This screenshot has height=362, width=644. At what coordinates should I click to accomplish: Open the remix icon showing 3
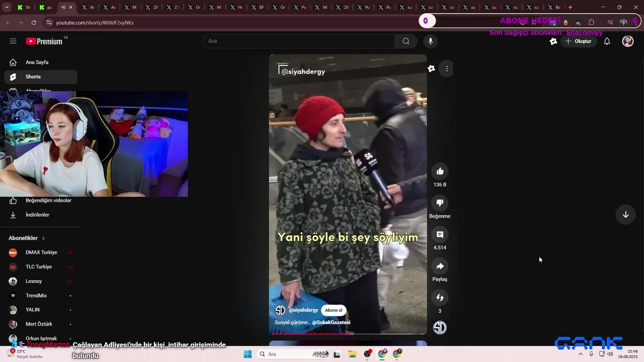click(x=440, y=298)
